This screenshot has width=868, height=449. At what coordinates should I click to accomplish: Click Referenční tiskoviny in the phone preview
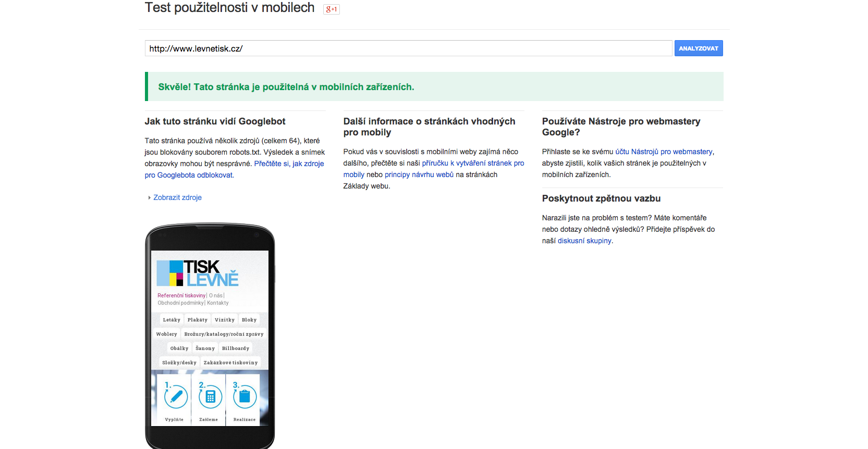point(181,295)
